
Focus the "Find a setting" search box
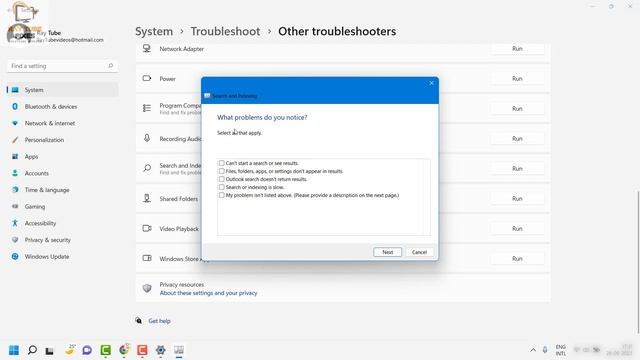click(x=62, y=66)
